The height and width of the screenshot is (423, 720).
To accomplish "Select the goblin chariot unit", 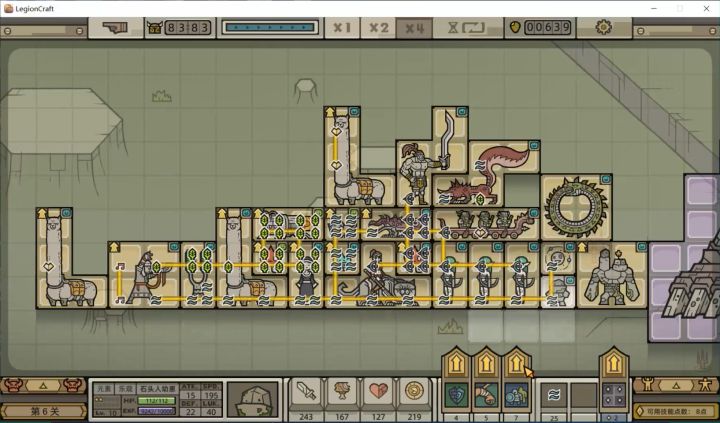I will [486, 224].
